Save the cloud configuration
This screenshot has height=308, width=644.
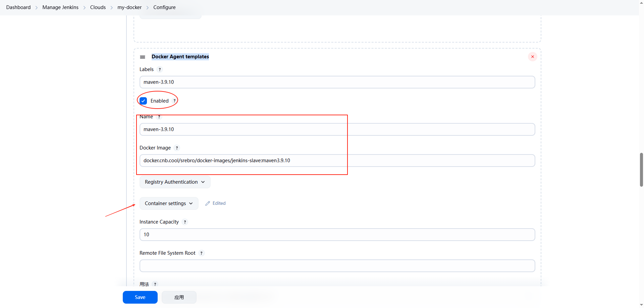pos(140,297)
